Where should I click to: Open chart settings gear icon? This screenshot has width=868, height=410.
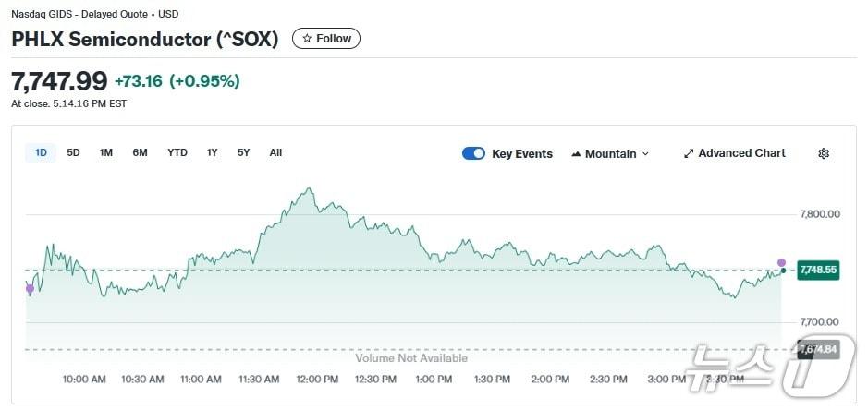click(824, 153)
